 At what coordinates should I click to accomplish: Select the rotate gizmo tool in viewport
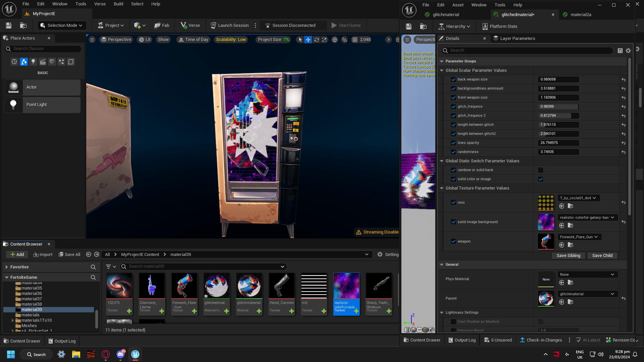pyautogui.click(x=316, y=40)
